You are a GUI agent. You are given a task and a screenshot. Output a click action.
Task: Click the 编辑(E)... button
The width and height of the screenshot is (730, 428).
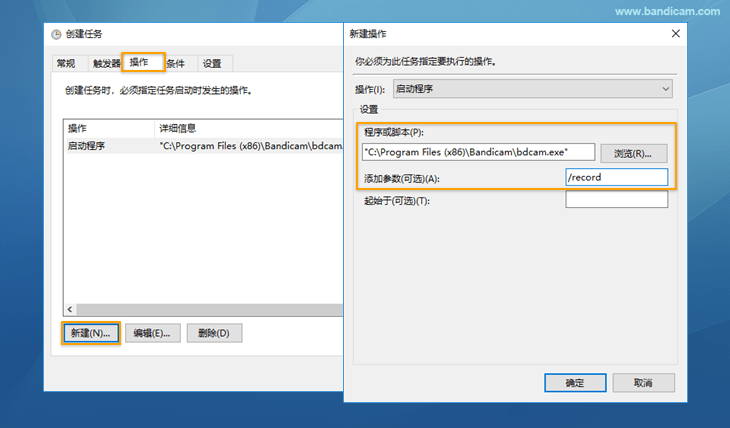click(x=153, y=333)
